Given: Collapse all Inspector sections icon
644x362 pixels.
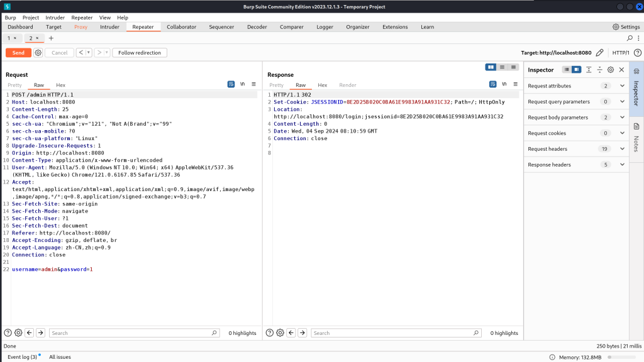Looking at the screenshot, I should click(599, 70).
